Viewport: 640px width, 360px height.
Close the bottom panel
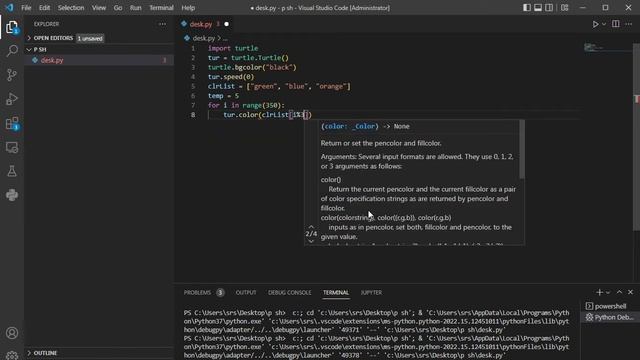pyautogui.click(x=630, y=292)
